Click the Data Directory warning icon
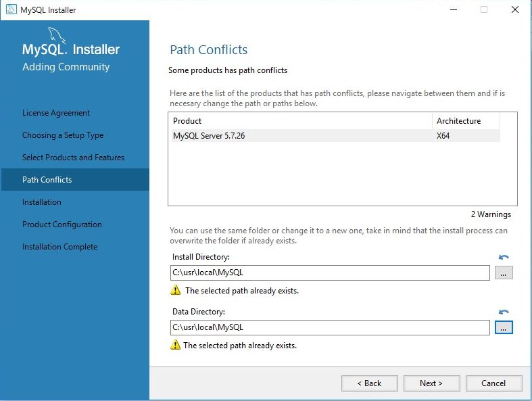Viewport: 532px width, 401px height. [x=175, y=345]
